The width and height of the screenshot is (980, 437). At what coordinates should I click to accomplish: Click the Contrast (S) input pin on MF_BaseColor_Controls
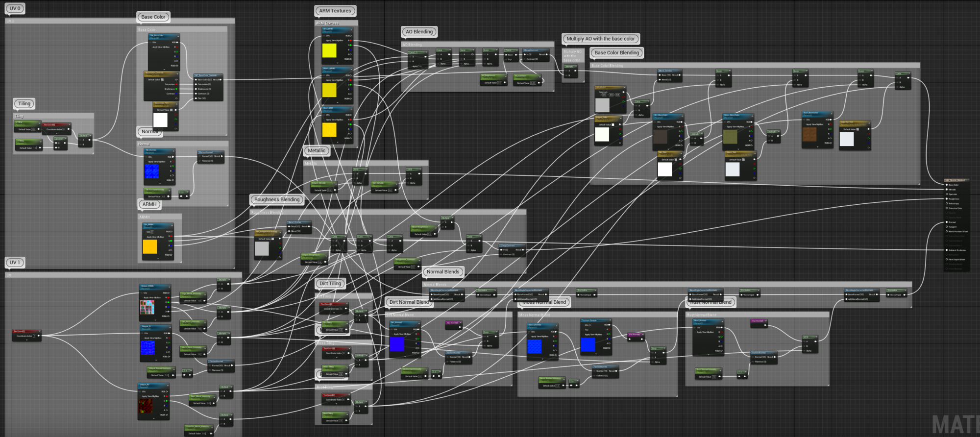tap(196, 94)
